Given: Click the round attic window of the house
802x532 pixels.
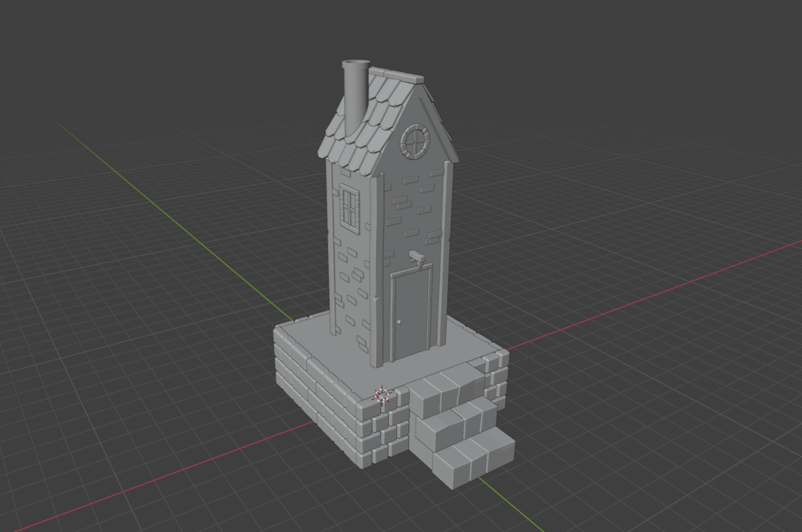Looking at the screenshot, I should (x=415, y=142).
